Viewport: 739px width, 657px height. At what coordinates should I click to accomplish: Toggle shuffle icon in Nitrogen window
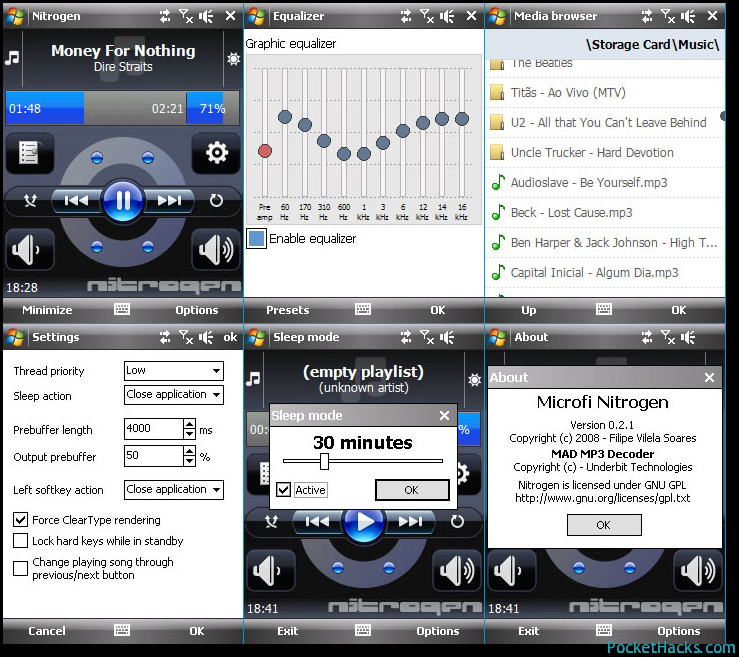30,201
